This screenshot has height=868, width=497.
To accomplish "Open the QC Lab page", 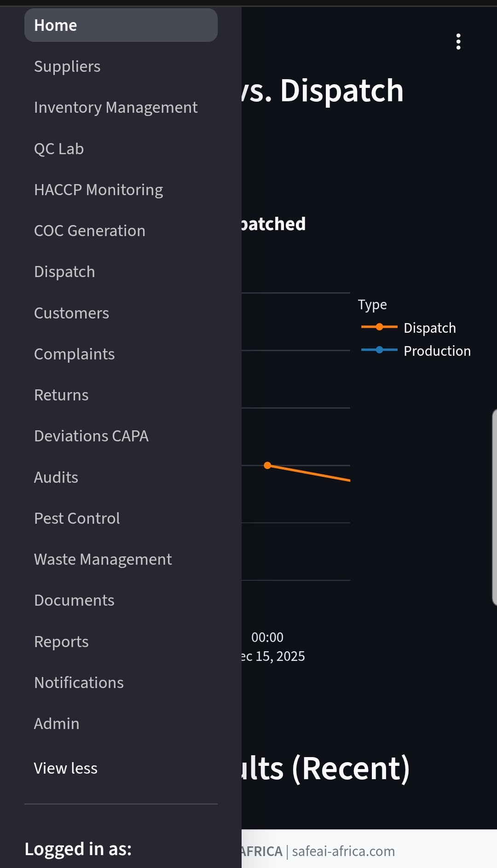I will pyautogui.click(x=59, y=149).
